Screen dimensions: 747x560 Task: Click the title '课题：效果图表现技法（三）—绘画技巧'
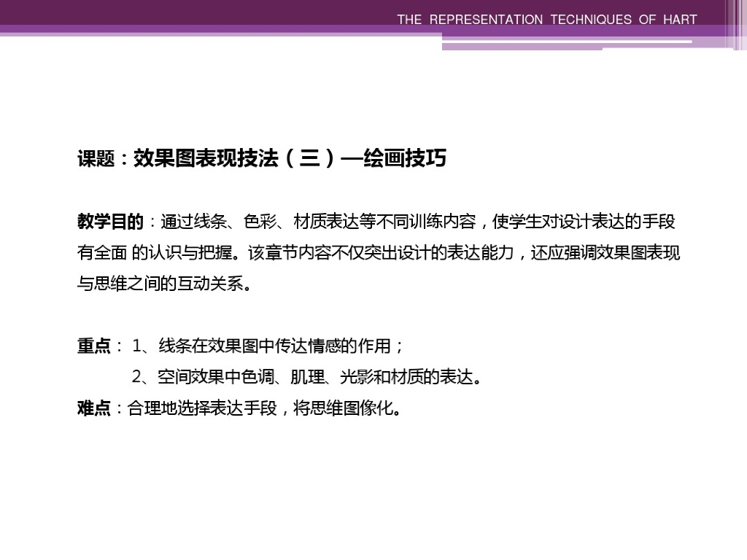click(262, 158)
